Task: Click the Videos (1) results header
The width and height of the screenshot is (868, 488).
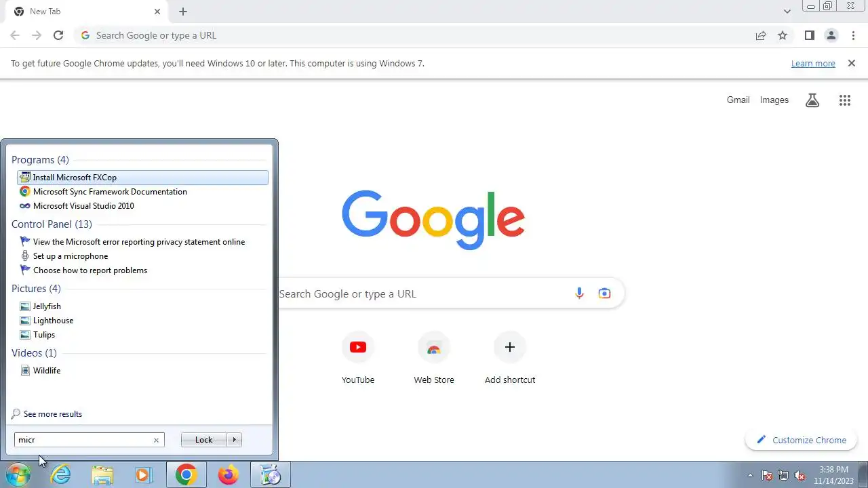Action: 34,353
